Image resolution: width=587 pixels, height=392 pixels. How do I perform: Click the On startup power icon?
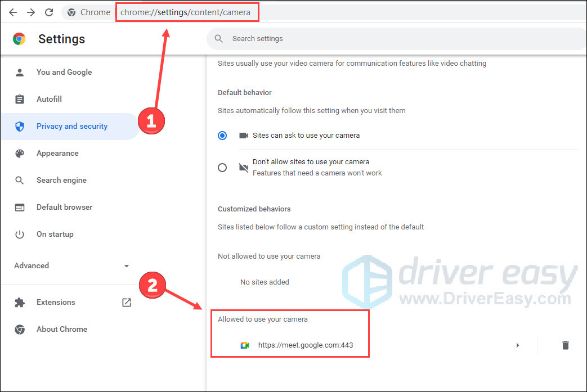(20, 234)
